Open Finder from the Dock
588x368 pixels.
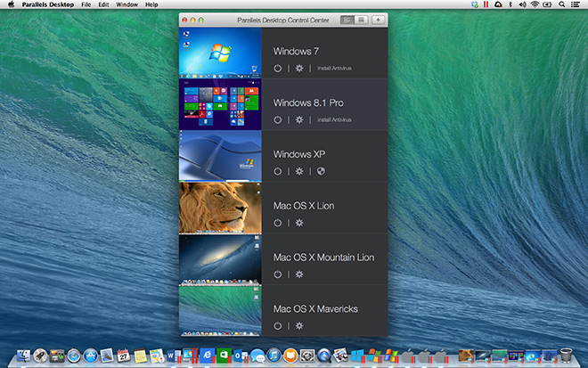click(24, 356)
